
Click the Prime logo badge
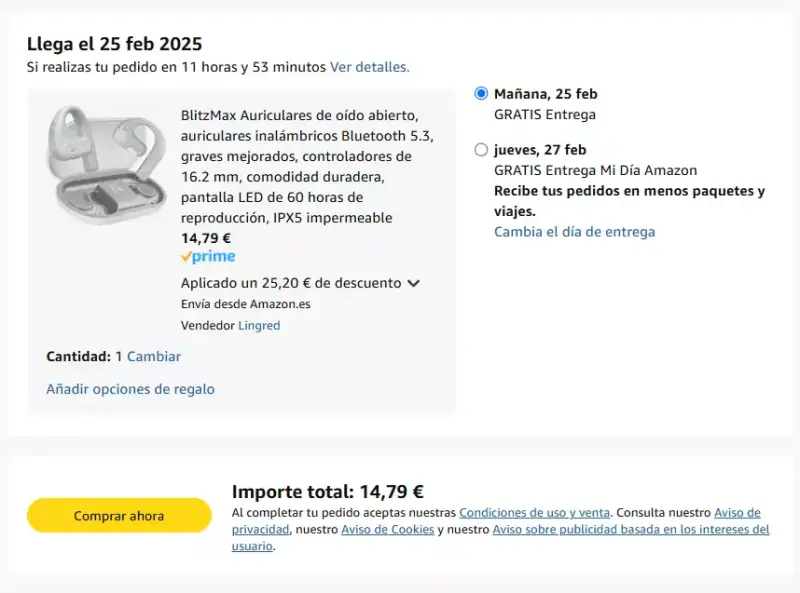(x=208, y=256)
